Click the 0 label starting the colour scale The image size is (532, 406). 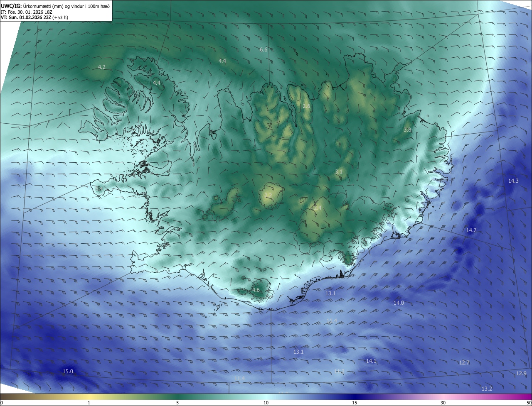(x=2, y=403)
